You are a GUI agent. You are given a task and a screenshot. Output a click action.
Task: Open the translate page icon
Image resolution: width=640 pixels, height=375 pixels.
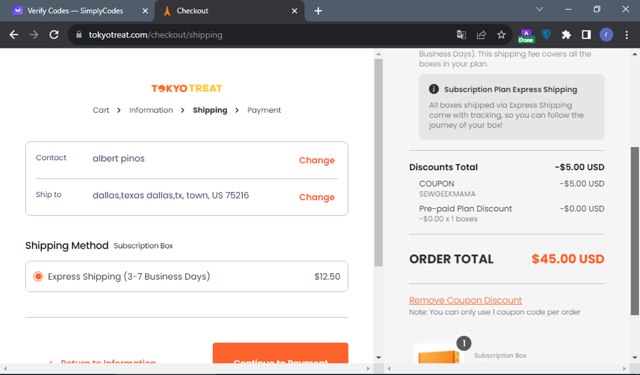[x=461, y=35]
